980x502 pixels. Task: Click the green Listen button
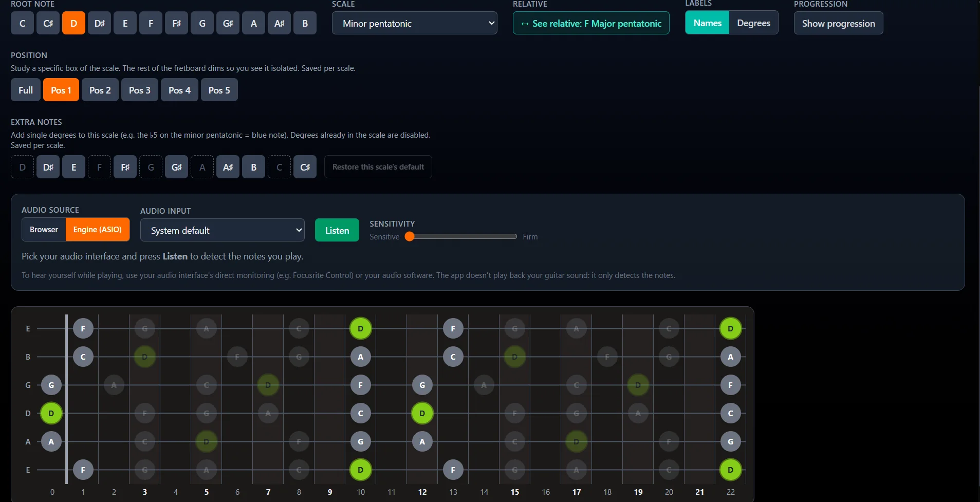point(337,230)
